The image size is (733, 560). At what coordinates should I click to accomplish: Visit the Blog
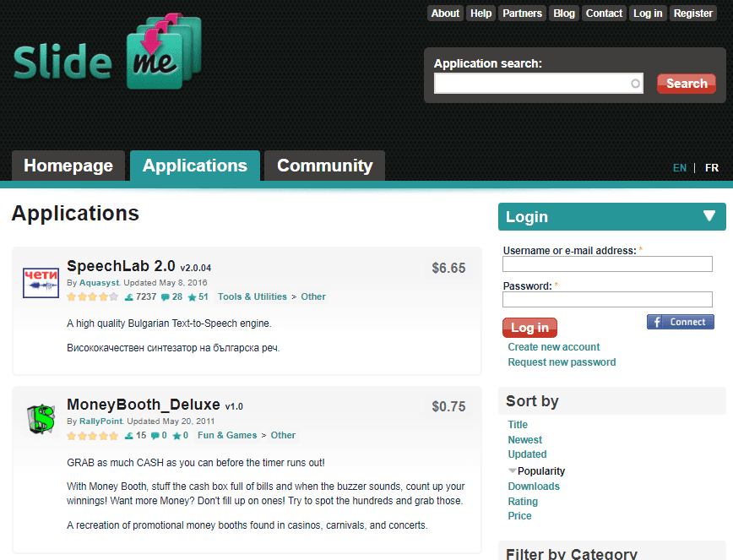(x=564, y=13)
